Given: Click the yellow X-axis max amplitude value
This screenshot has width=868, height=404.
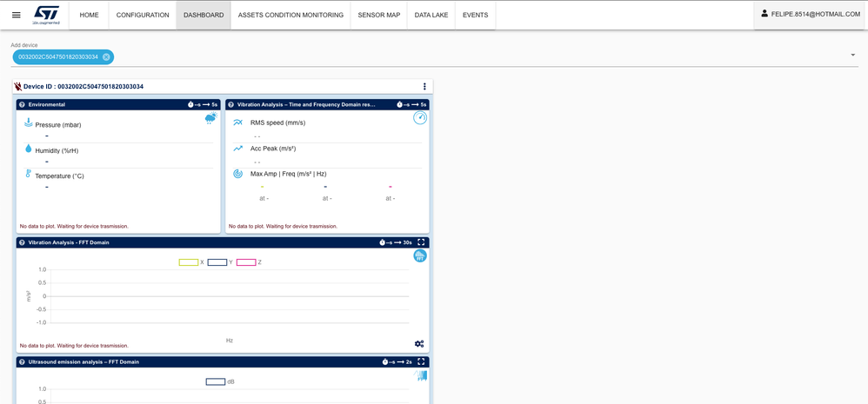Looking at the screenshot, I should click(x=262, y=187).
